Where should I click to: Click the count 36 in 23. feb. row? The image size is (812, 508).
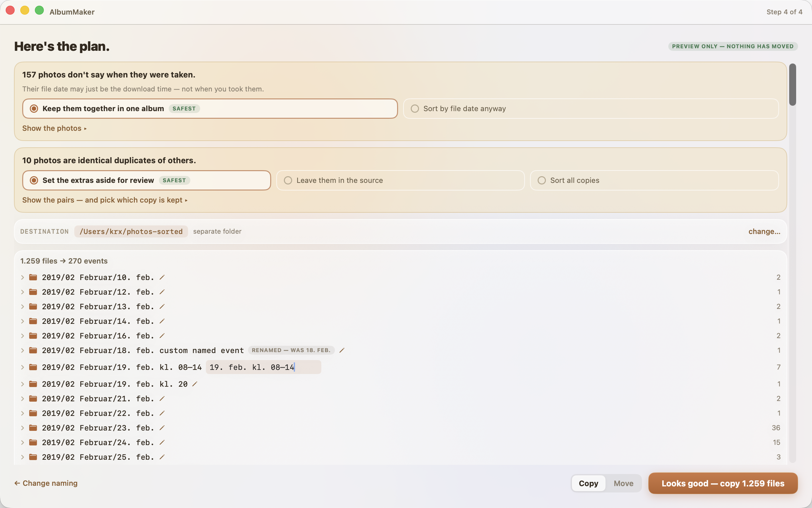tap(776, 428)
